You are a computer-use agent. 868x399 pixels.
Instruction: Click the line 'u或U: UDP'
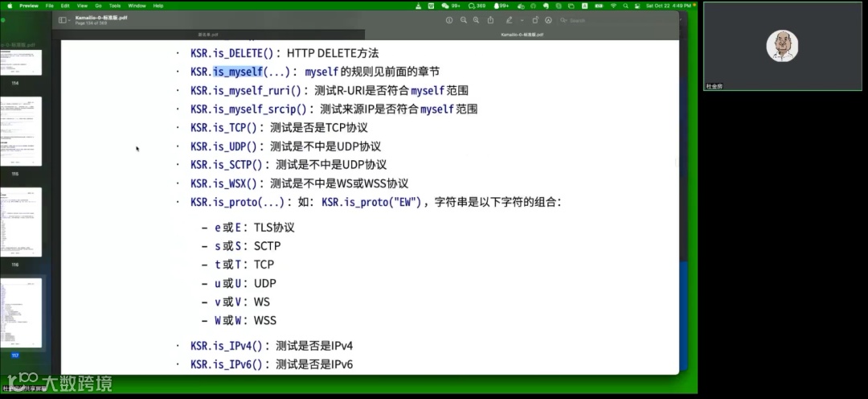click(245, 284)
